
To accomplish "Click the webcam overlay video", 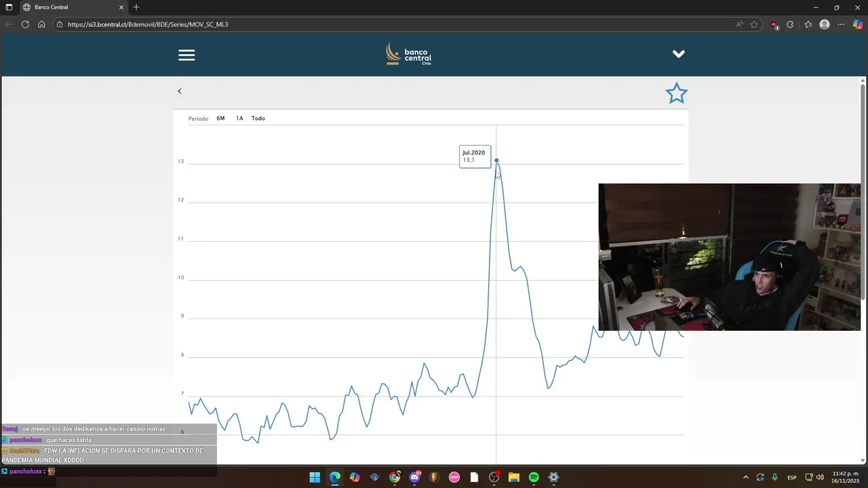I will click(729, 257).
